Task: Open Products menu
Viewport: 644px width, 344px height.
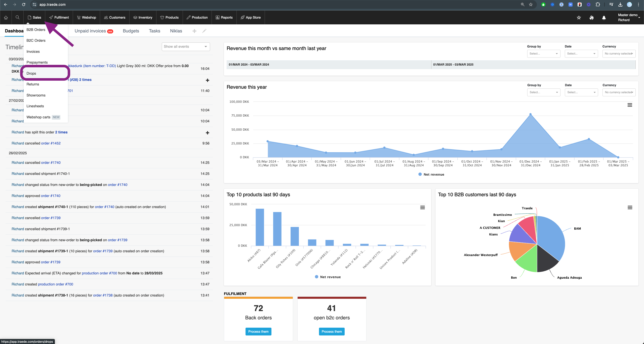Action: coord(170,17)
